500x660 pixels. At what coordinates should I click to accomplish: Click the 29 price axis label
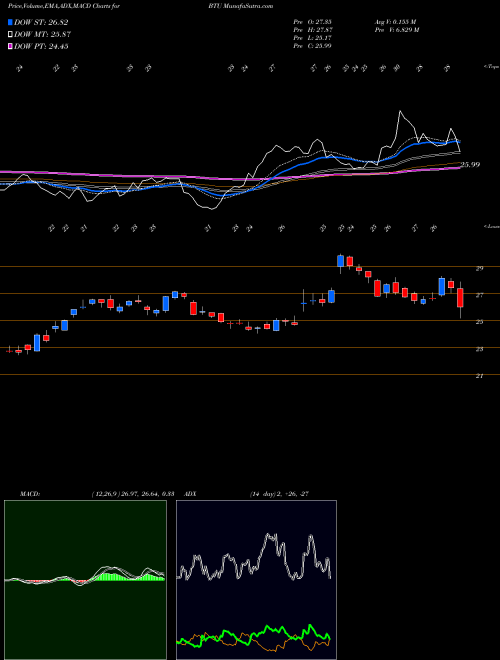point(479,269)
